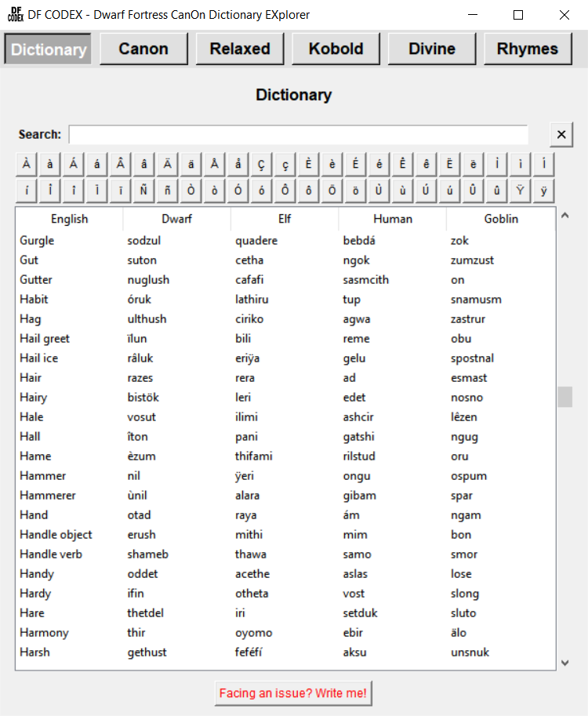Switch to the Kobold tab
The height and width of the screenshot is (716, 588).
coord(336,49)
